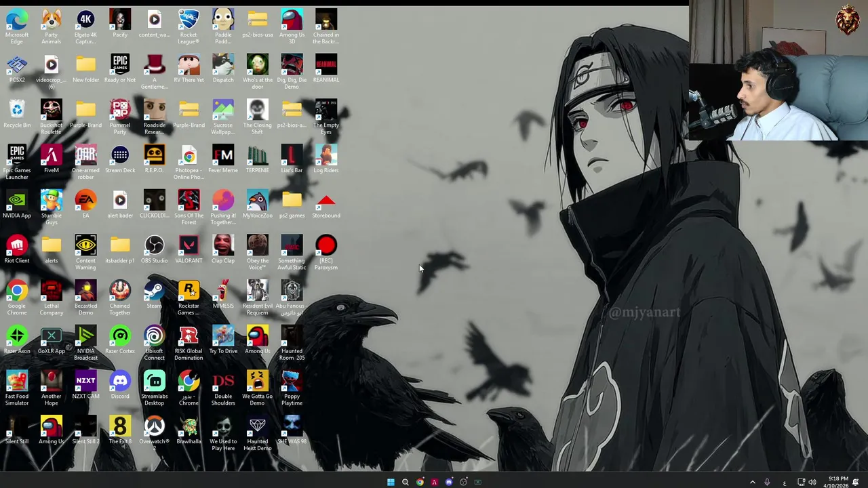Select The Empty Eyes icon
This screenshot has height=488, width=868.
[326, 117]
